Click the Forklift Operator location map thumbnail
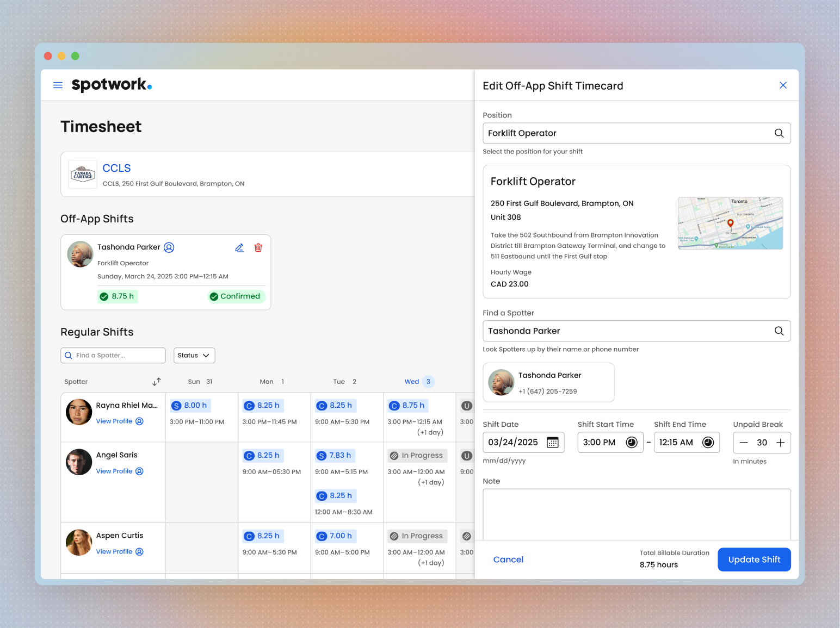 pos(730,223)
